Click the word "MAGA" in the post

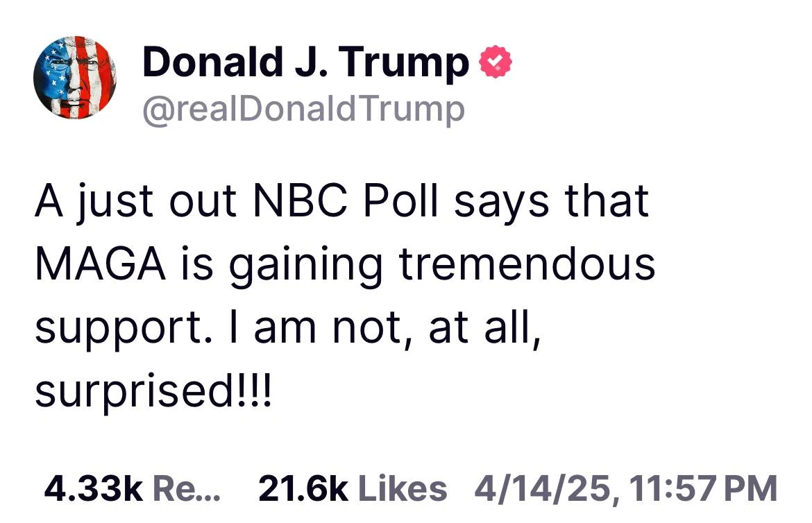point(101,264)
